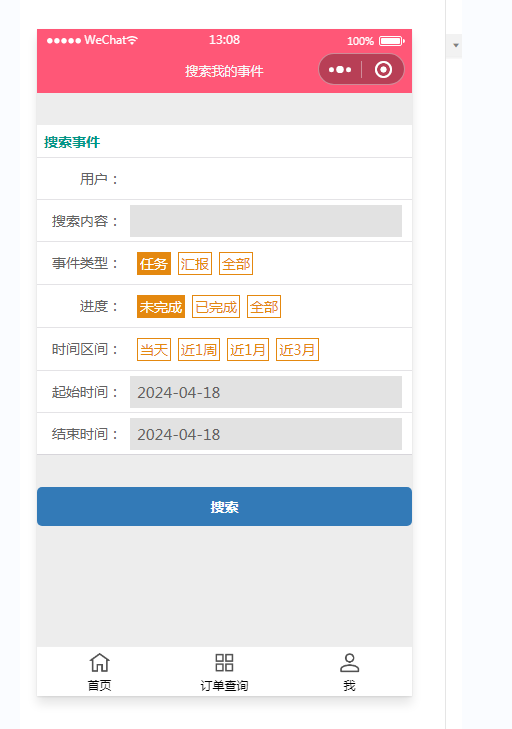Open the 订单查询 grid icon

pos(224,663)
